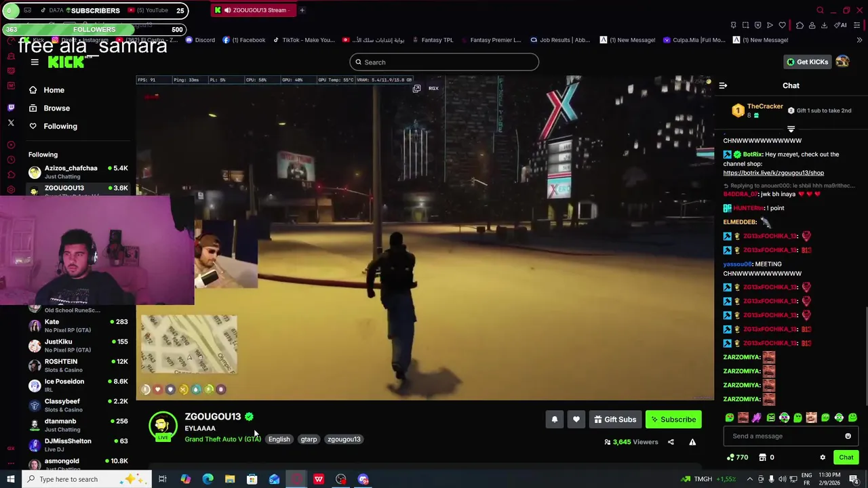The image size is (868, 488).
Task: Click Windows Start button
Action: tap(10, 479)
